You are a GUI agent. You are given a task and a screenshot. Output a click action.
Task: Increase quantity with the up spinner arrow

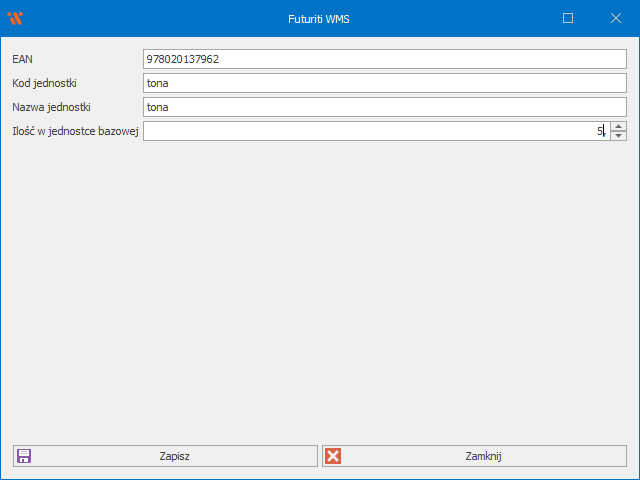click(x=618, y=126)
